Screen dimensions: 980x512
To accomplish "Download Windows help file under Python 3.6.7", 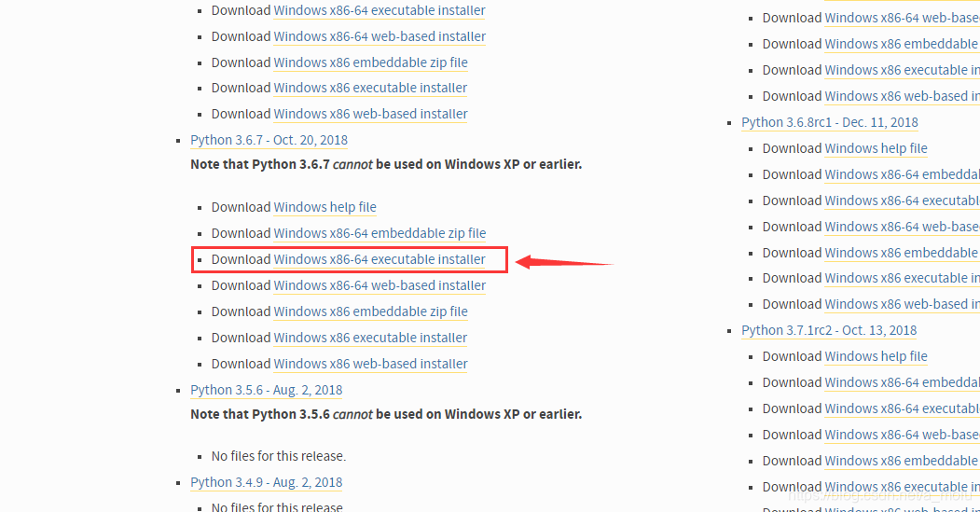I will tap(325, 207).
